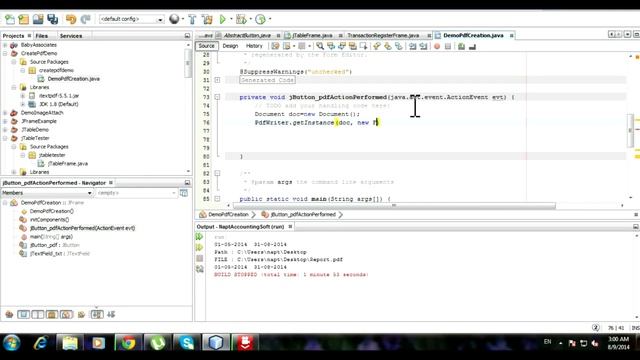Open the Windows Start menu
The height and width of the screenshot is (360, 640).
11,342
